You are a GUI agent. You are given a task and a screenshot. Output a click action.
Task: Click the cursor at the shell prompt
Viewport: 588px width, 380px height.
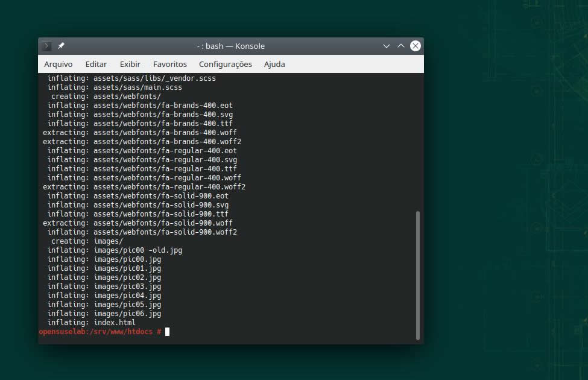[168, 332]
